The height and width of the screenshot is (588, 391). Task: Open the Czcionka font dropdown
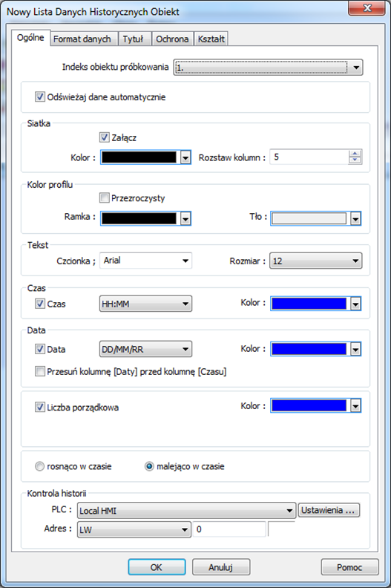[145, 261]
